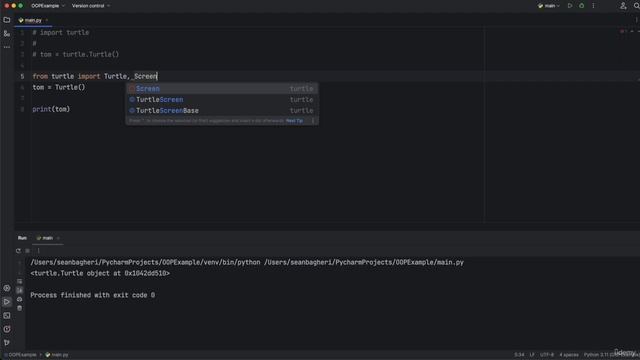Clear the Run console with the trash icon
The image size is (640, 360).
pos(20,308)
